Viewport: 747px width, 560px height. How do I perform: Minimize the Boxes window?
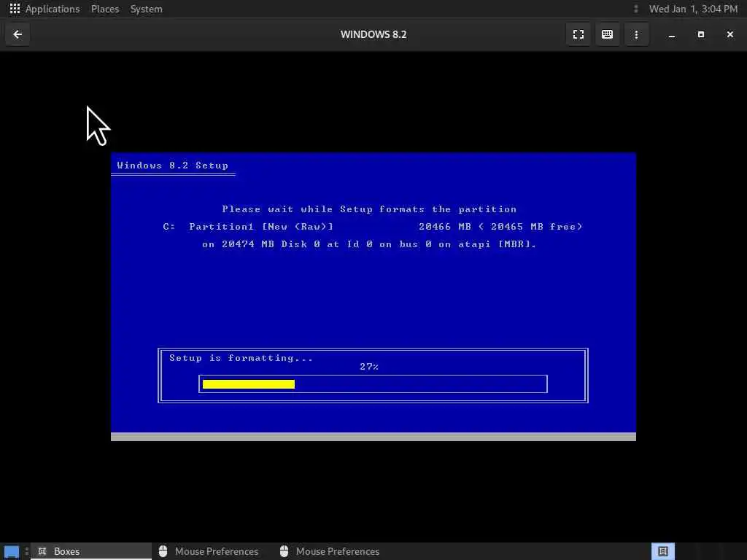[x=672, y=34]
